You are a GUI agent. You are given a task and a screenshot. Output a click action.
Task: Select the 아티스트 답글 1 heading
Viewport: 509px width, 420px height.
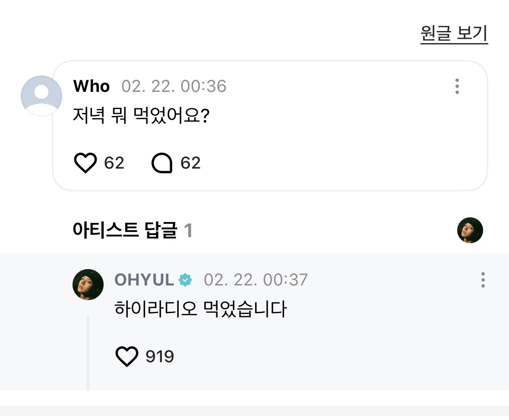coord(133,231)
